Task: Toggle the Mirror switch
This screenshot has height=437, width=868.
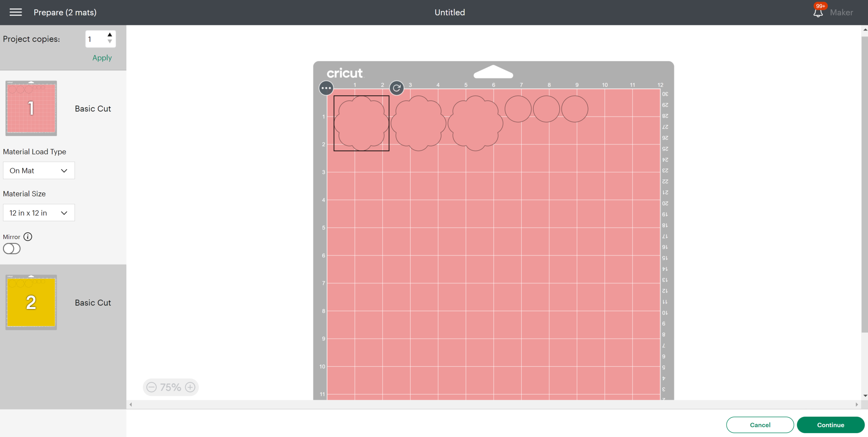Action: (x=12, y=249)
